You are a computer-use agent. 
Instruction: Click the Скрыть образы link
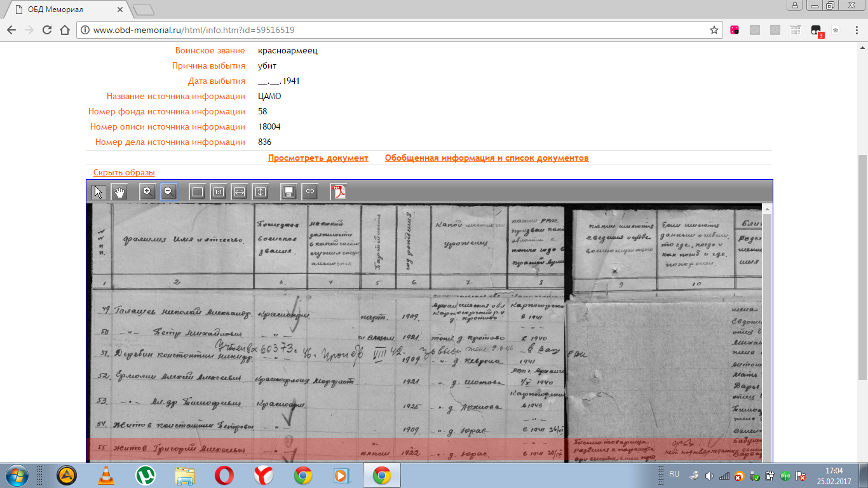124,173
